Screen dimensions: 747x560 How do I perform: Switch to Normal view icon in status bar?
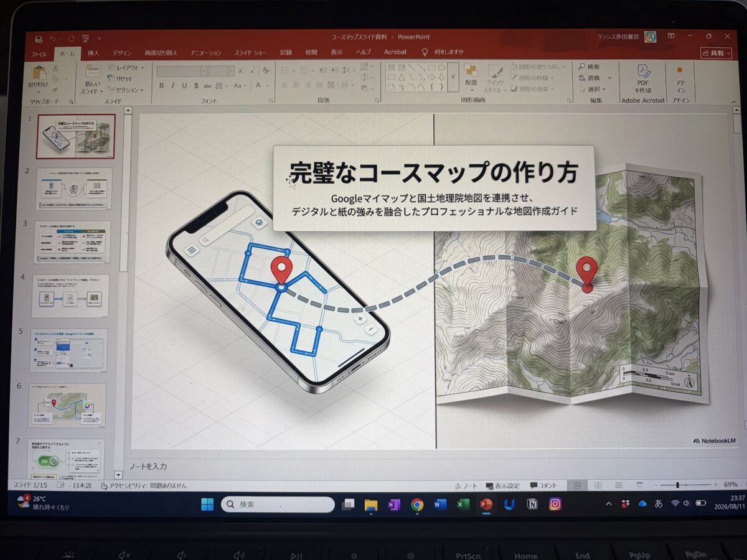[577, 485]
